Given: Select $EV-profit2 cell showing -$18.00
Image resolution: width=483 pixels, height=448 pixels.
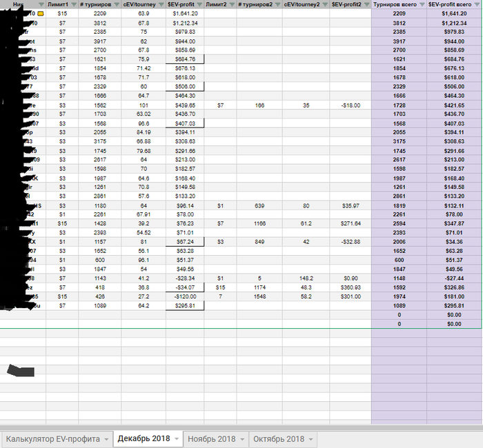Looking at the screenshot, I should point(351,105).
